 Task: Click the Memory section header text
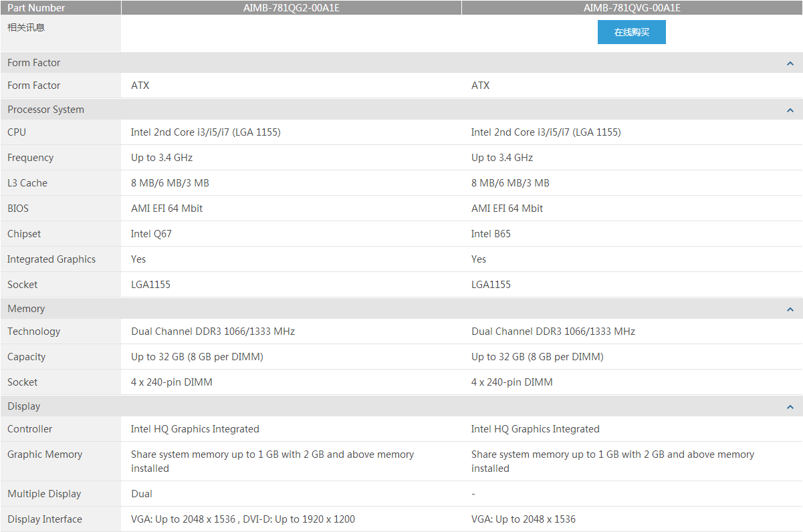pos(26,309)
